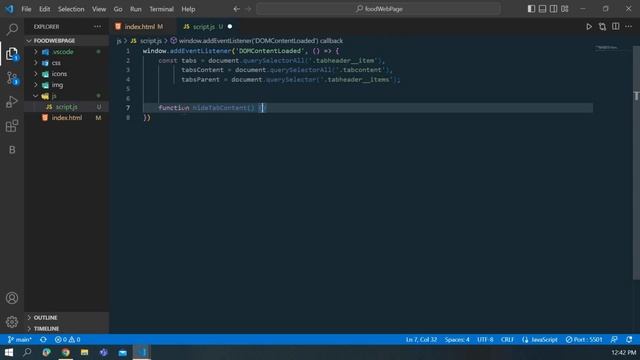The width and height of the screenshot is (640, 360).
Task: Toggle the bottom panel layout icon
Action: point(542,9)
